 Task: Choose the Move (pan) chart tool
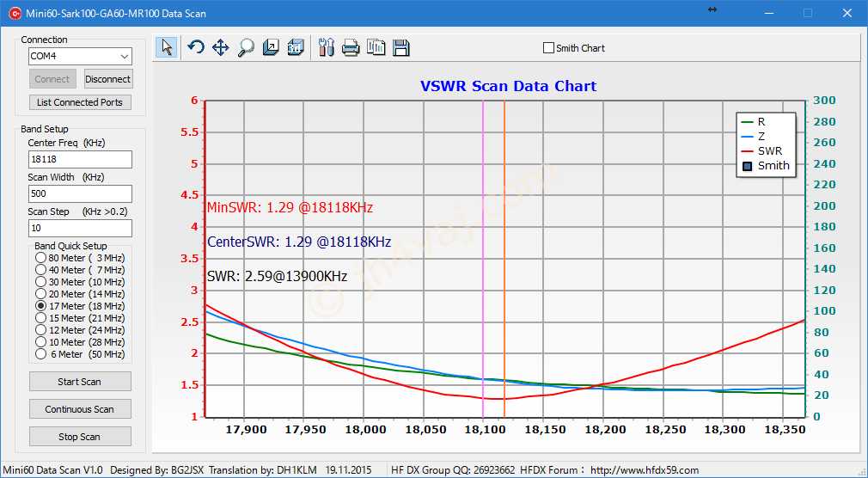220,47
